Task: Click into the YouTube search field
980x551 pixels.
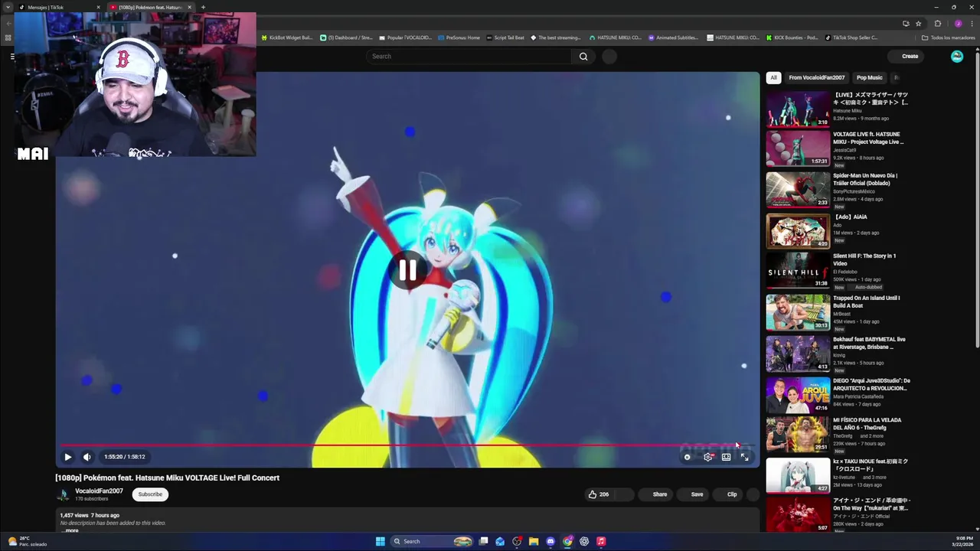Action: [x=469, y=56]
